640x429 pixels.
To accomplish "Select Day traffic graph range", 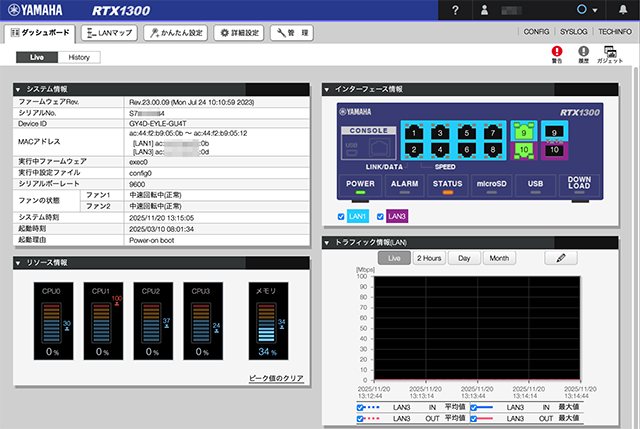I will [x=464, y=258].
